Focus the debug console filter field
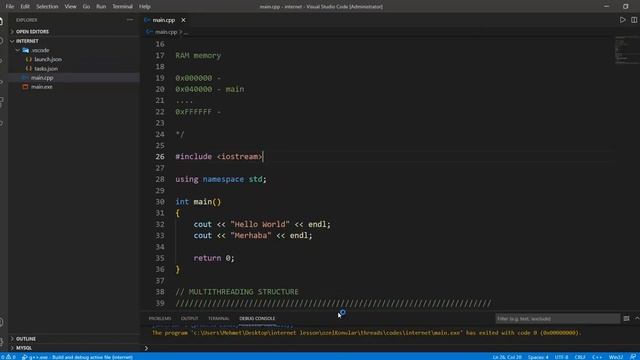This screenshot has height=360, width=640. 558,318
